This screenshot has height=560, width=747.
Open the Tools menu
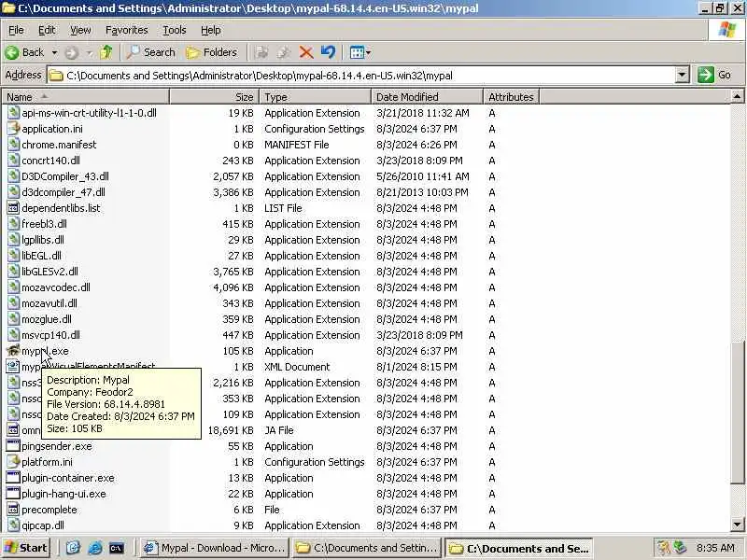[175, 30]
